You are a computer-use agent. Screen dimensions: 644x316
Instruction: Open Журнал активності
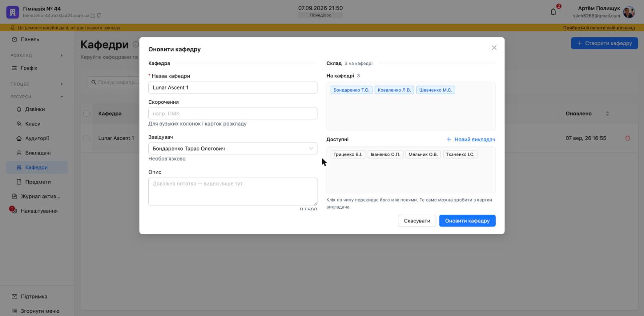pyautogui.click(x=37, y=197)
